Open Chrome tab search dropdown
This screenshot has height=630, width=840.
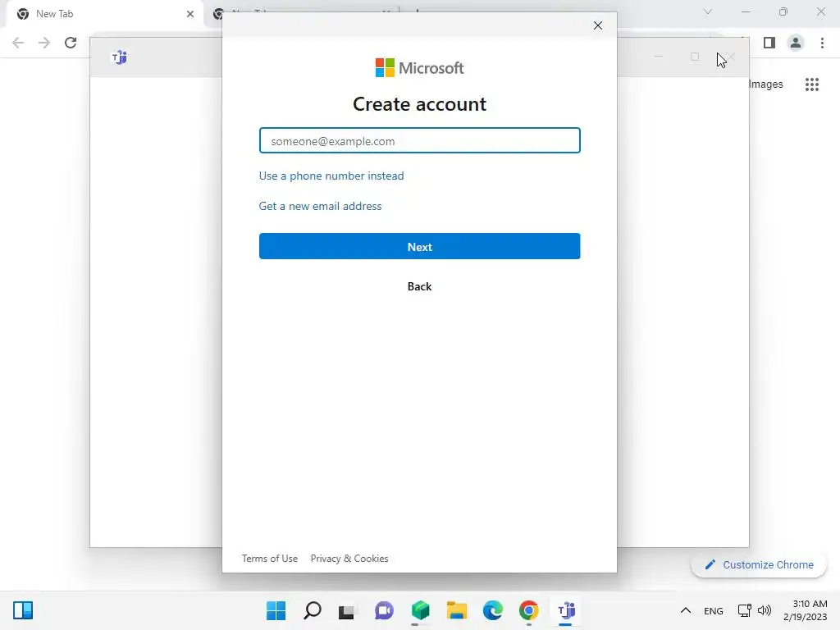[708, 11]
